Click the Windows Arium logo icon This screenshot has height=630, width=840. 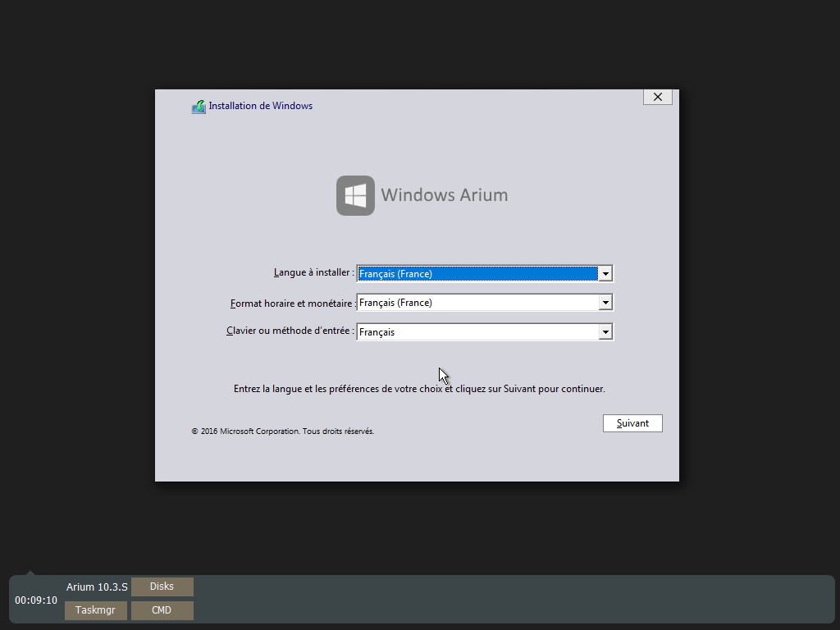click(x=356, y=195)
